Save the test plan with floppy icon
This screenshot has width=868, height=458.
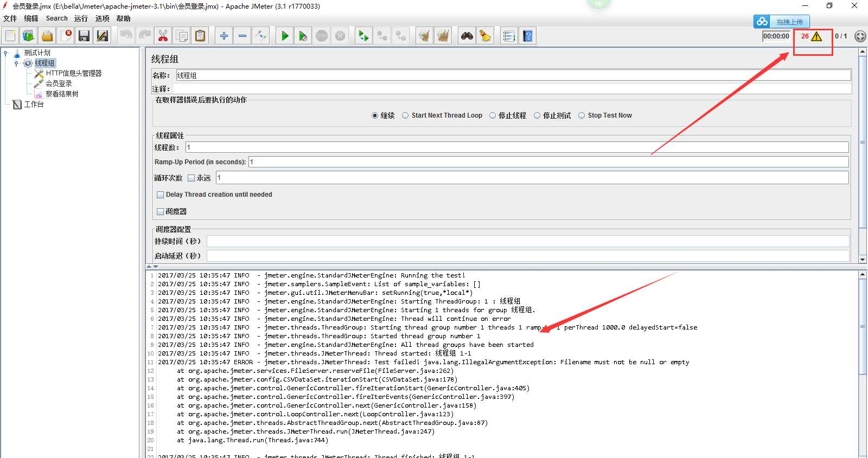84,36
